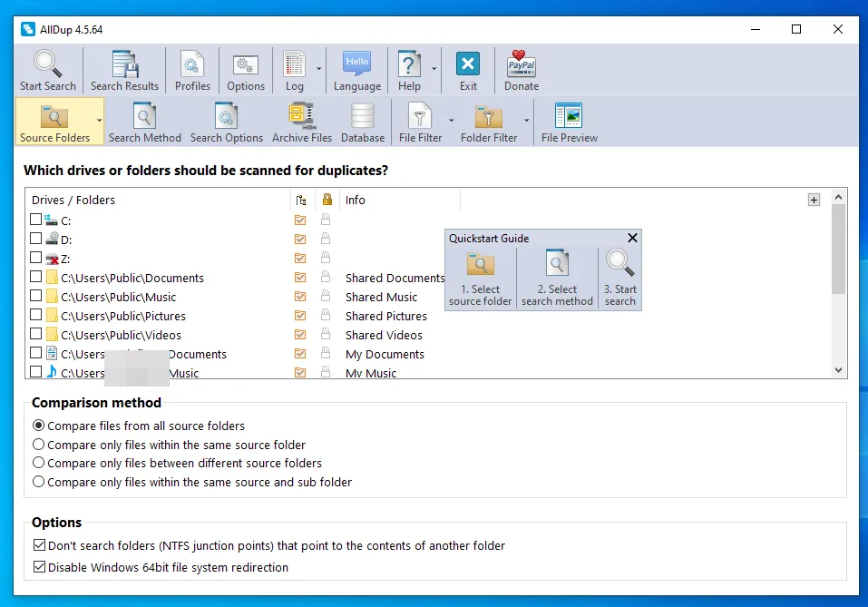Toggle subfolder scan icon for D: row
The height and width of the screenshot is (607, 868).
pyautogui.click(x=300, y=240)
